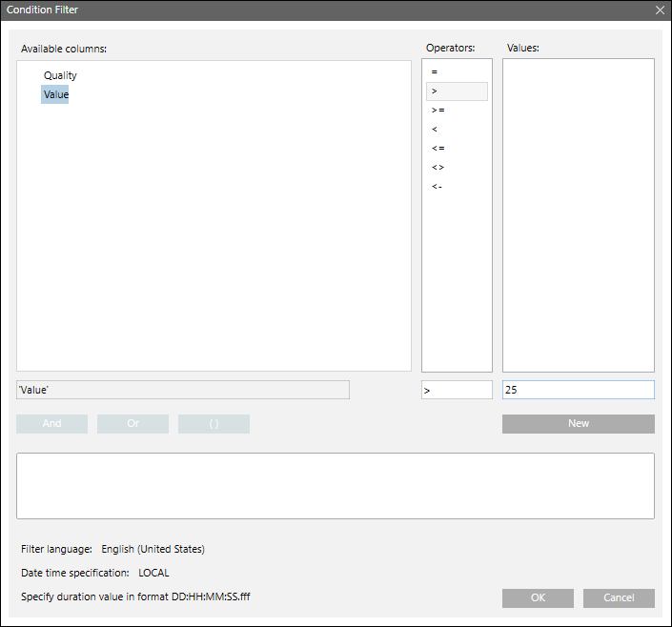Choose the <= operator
Viewport: 672px width, 627px height.
coord(438,149)
